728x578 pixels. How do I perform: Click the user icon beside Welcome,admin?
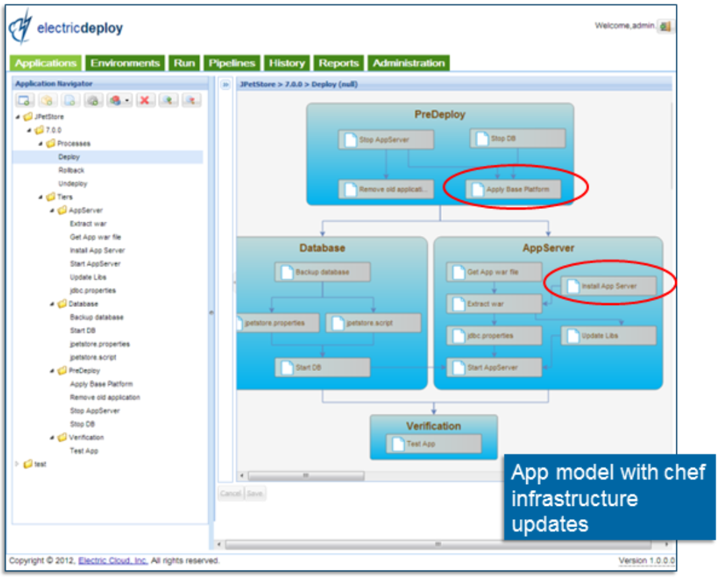[665, 26]
